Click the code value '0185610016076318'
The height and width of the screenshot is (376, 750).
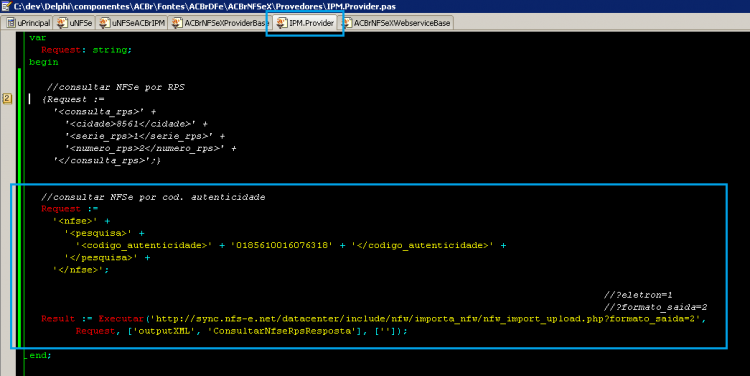click(x=282, y=245)
